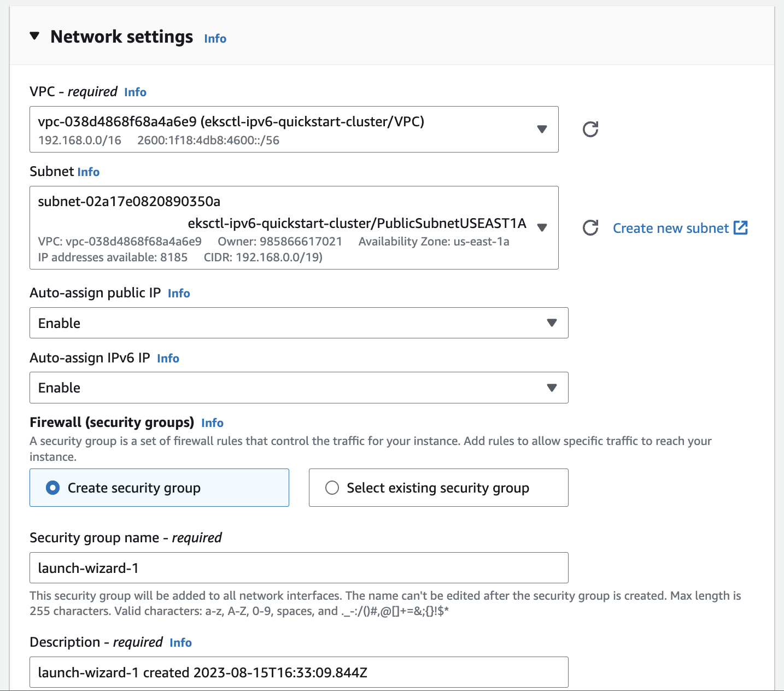Viewport: 784px width, 691px height.
Task: Collapse Network settings with triangle icon
Action: coord(35,36)
